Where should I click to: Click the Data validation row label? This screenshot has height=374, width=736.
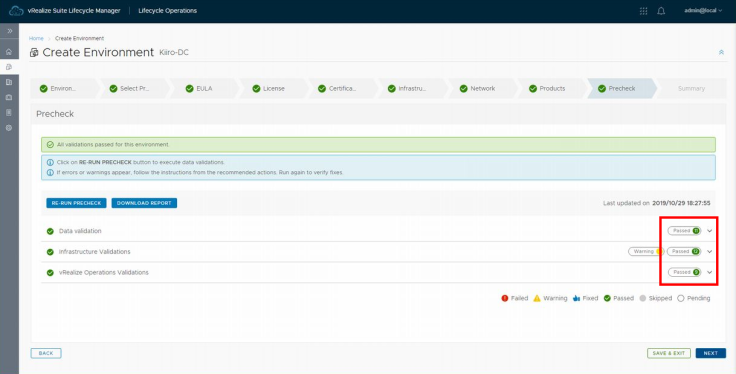tap(80, 231)
